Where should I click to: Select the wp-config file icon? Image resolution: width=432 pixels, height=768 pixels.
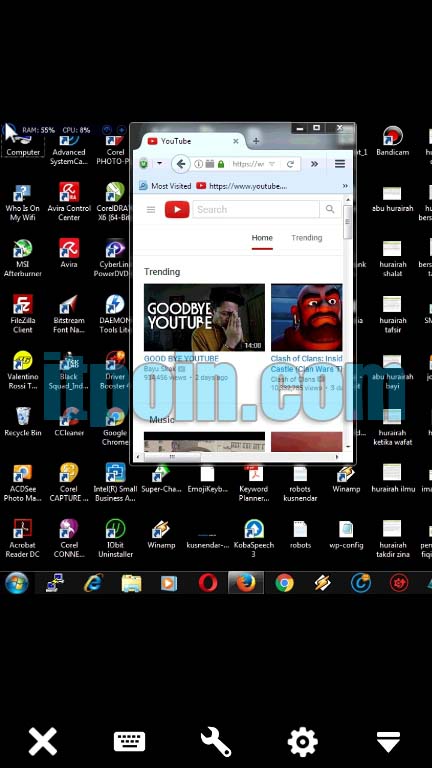click(346, 534)
